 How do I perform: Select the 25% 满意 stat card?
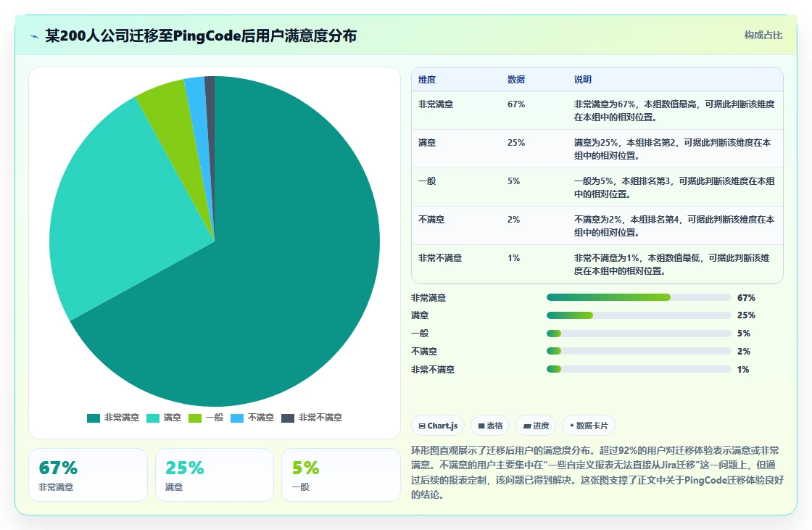point(215,475)
